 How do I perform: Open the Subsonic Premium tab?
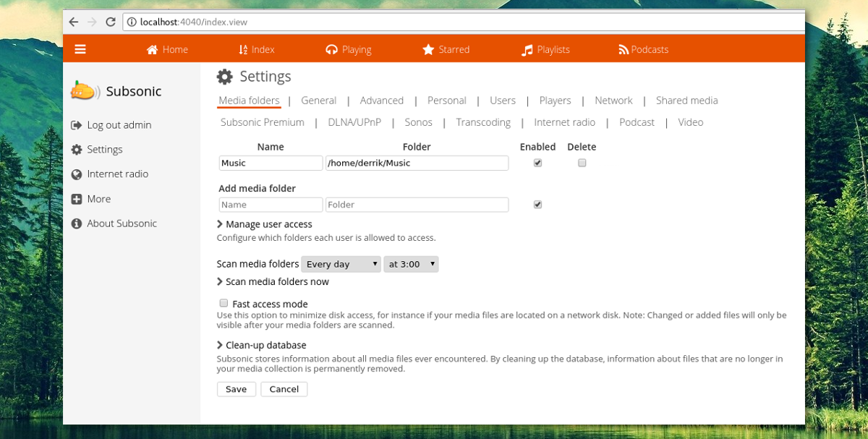[x=263, y=122]
